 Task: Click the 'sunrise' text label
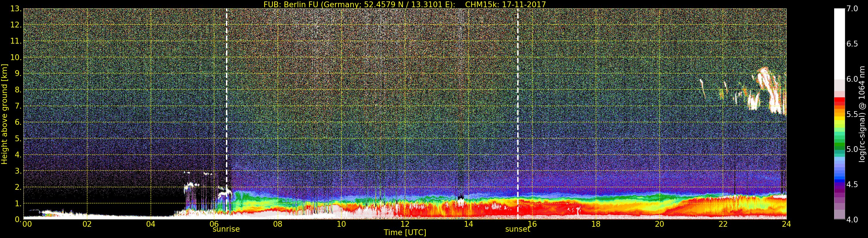[226, 229]
